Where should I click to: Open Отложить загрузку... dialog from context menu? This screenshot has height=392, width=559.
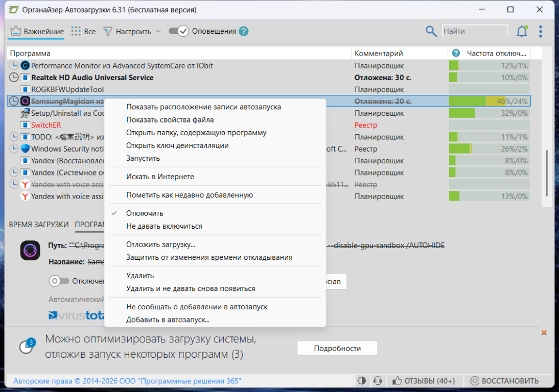coord(160,244)
